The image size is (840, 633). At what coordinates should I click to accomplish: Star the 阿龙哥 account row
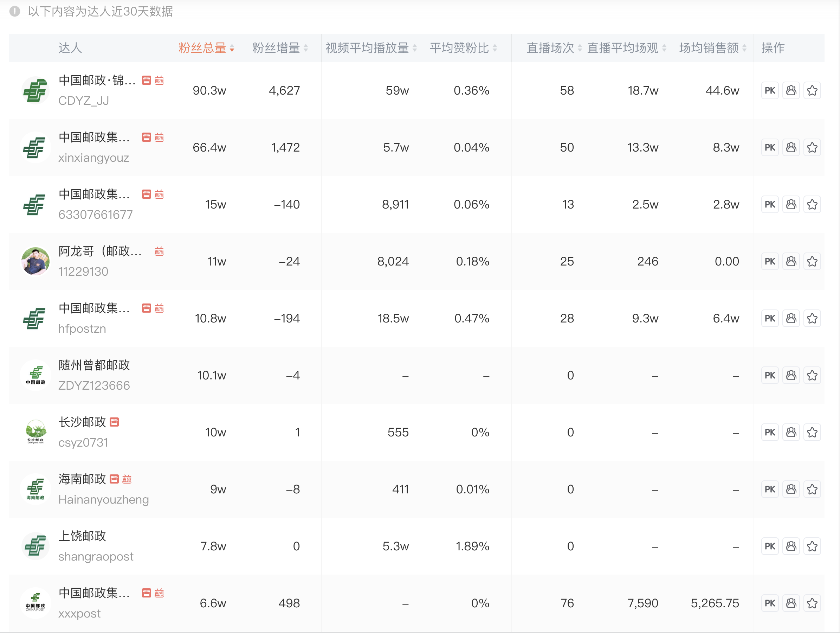point(812,261)
